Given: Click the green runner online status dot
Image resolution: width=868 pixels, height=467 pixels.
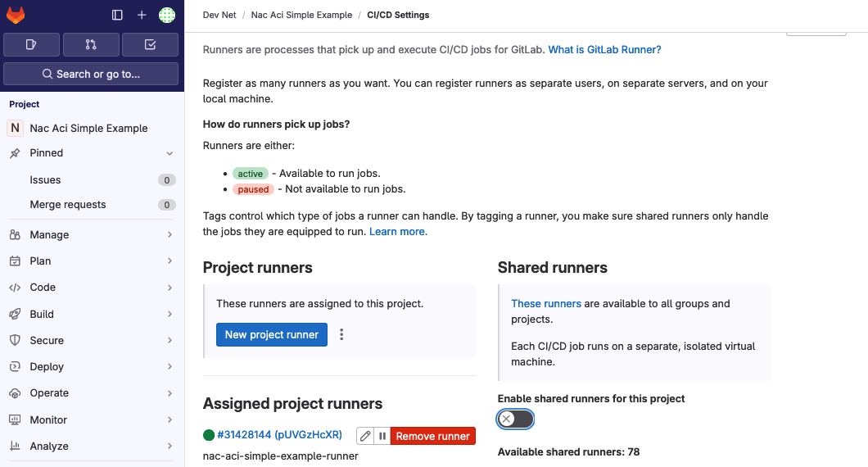Looking at the screenshot, I should click(x=209, y=435).
